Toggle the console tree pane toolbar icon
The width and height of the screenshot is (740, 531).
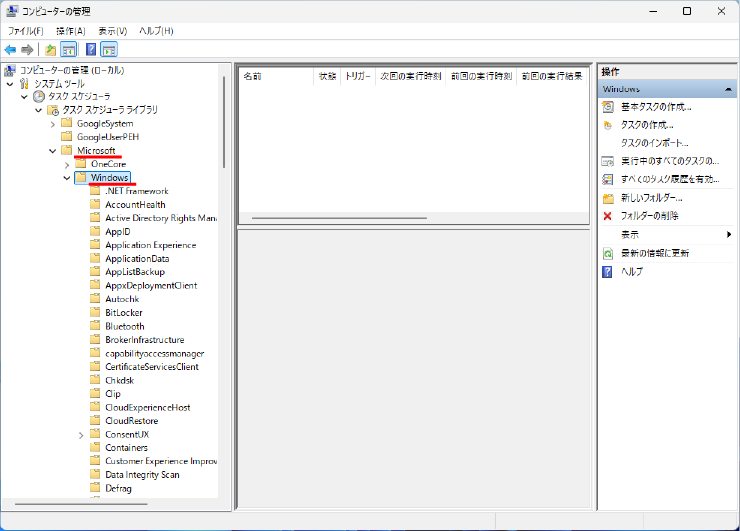(x=69, y=50)
